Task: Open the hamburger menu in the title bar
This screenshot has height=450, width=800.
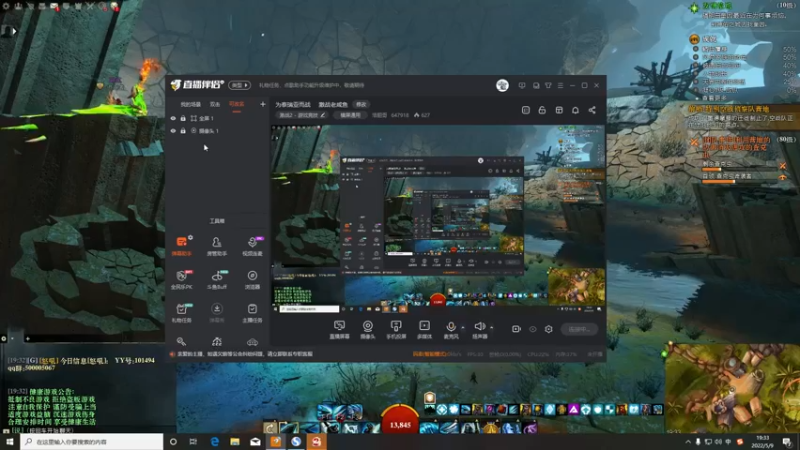Action: tap(560, 85)
